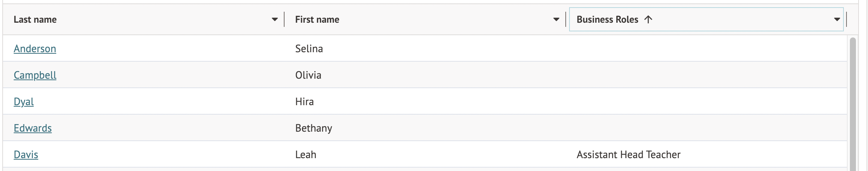
Task: Open the Anderson staff record link
Action: click(35, 49)
